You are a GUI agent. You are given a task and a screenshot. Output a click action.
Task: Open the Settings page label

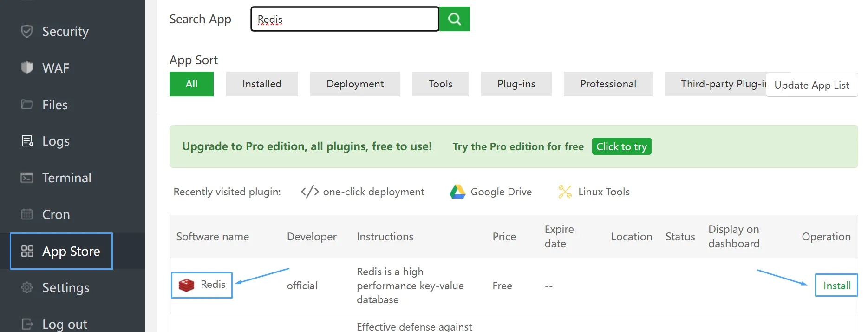click(x=66, y=288)
